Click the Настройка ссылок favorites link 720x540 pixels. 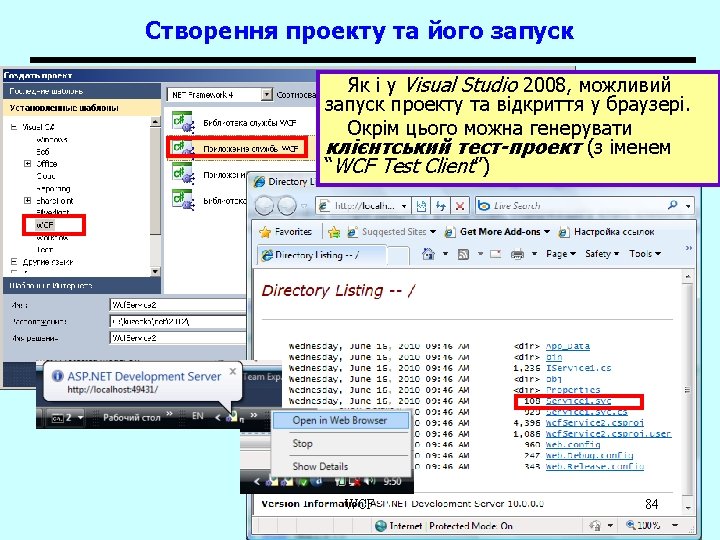tap(606, 232)
